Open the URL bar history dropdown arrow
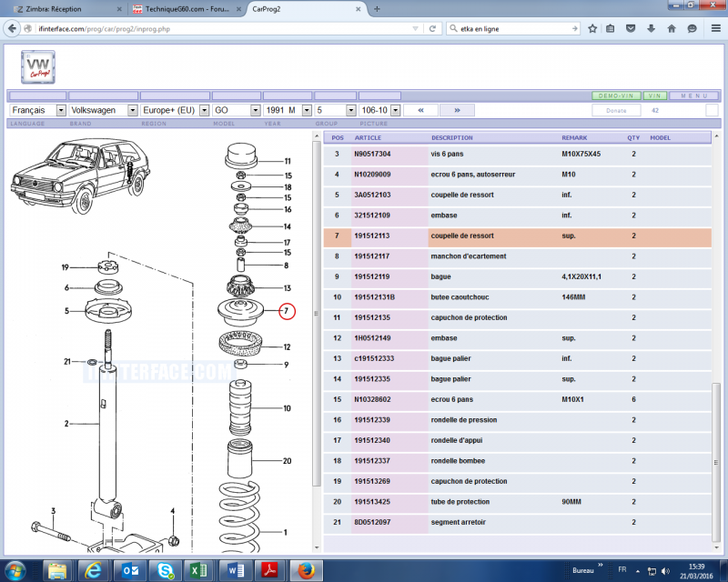The height and width of the screenshot is (582, 728). click(x=416, y=29)
